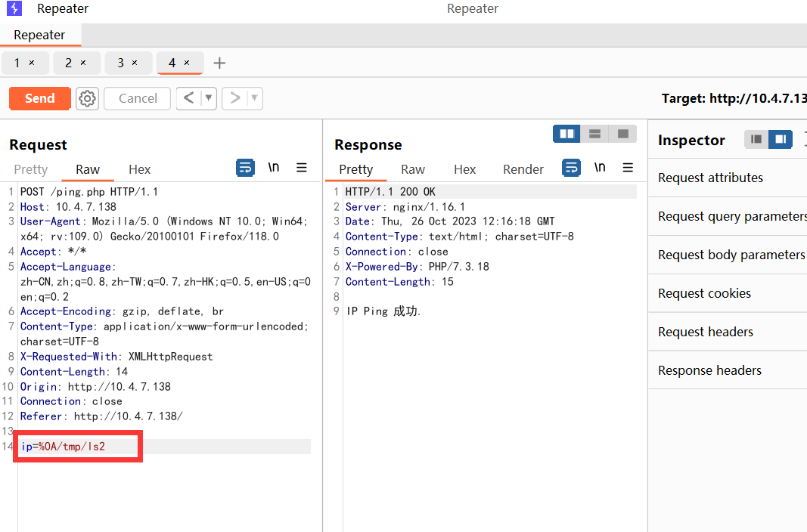Open the main Repeater tool tab
Screen dimensions: 807x532
[x=39, y=35]
